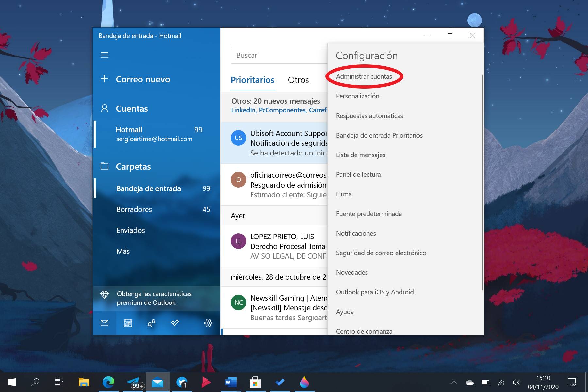Screen dimensions: 588x392
Task: Collapse the navigation pane with the hamburger icon
Action: coord(105,55)
